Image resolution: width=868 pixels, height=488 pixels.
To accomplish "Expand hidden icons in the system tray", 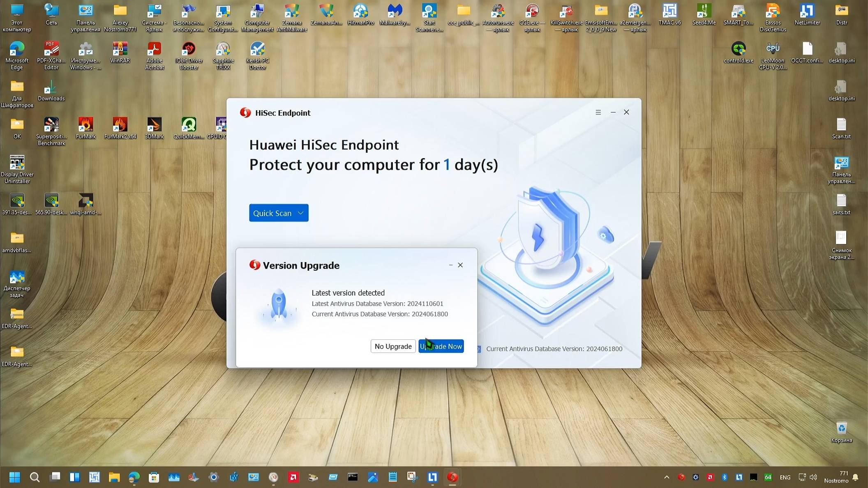I will (x=667, y=477).
